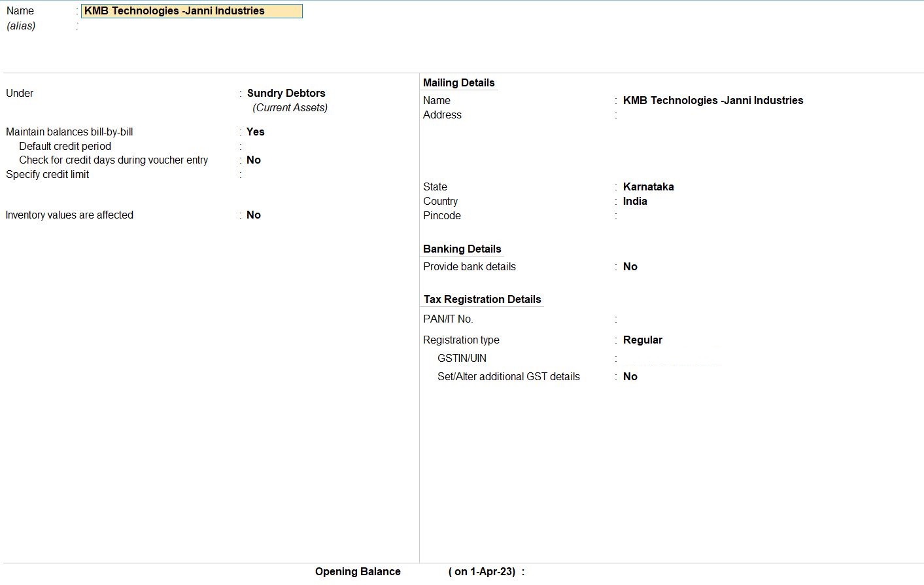This screenshot has width=924, height=585.
Task: Toggle Set/Alter additional GST details No
Action: 630,376
